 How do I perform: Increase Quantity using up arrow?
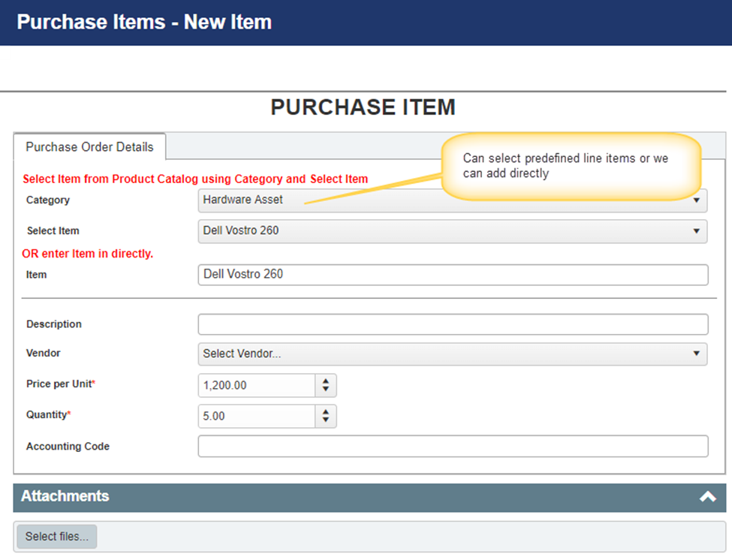click(325, 412)
